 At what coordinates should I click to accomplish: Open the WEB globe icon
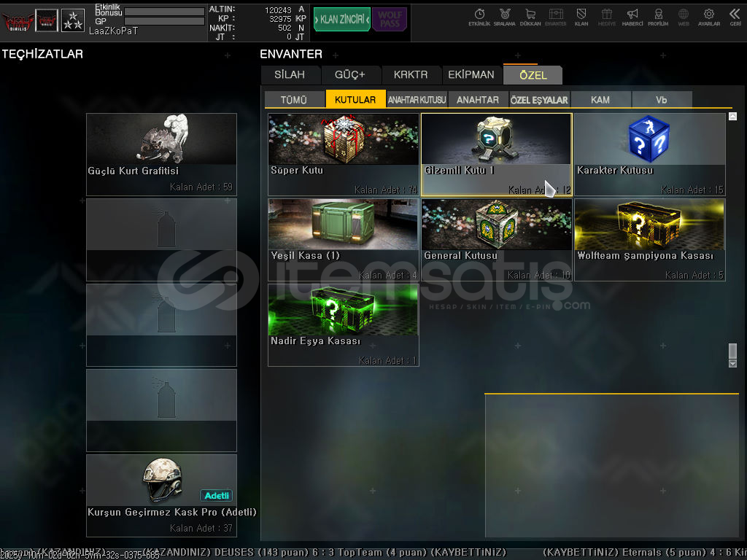point(683,17)
